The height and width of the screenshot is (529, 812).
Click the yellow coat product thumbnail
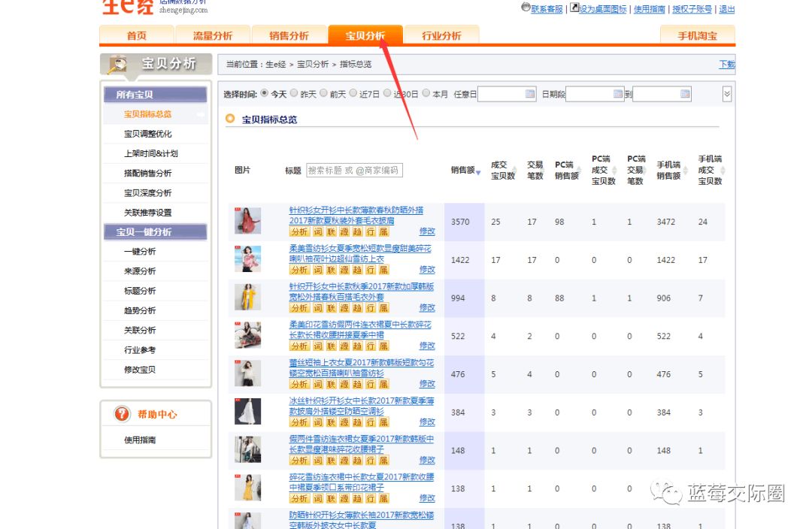pos(247,297)
